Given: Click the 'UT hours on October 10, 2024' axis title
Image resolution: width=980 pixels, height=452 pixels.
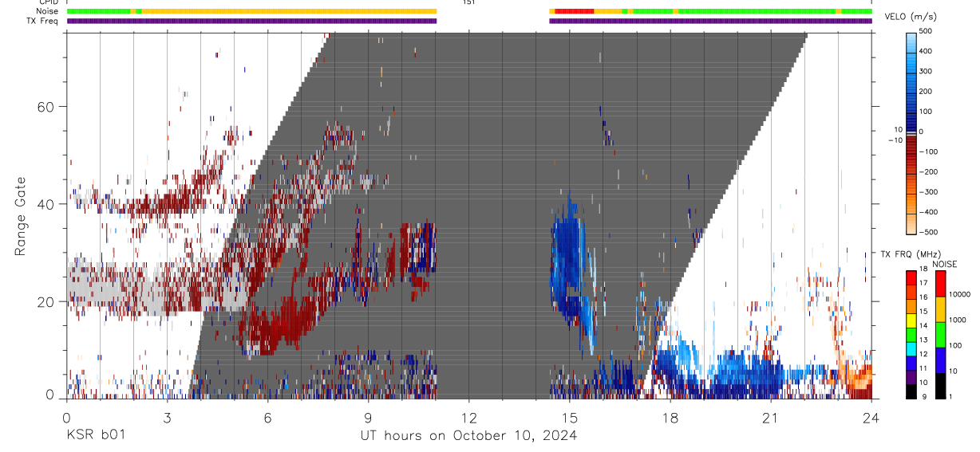Looking at the screenshot, I should [468, 435].
